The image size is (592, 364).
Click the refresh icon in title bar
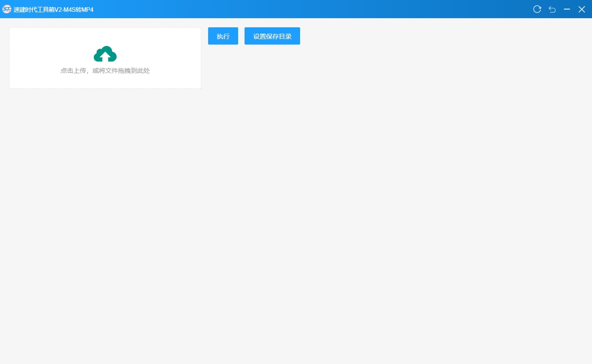[537, 9]
